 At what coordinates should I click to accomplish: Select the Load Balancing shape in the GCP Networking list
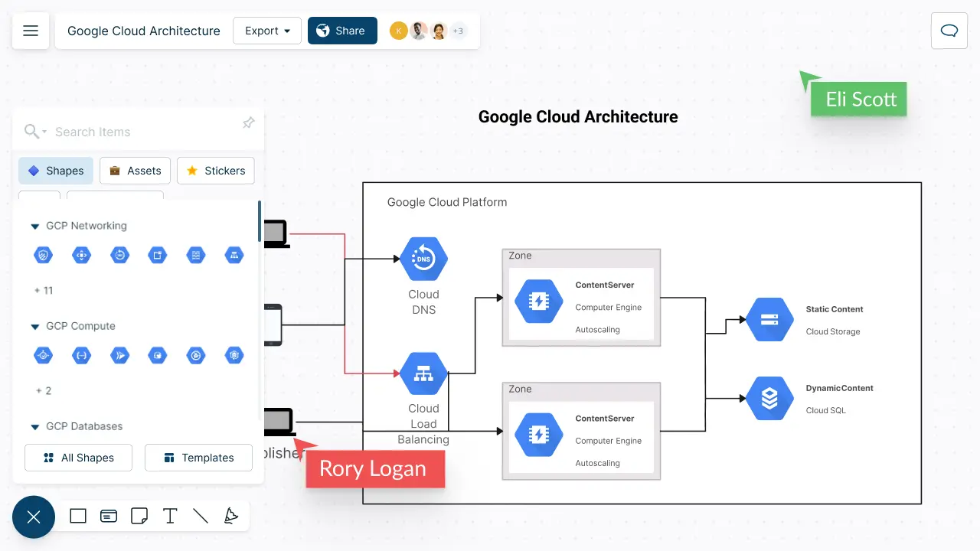coord(234,255)
